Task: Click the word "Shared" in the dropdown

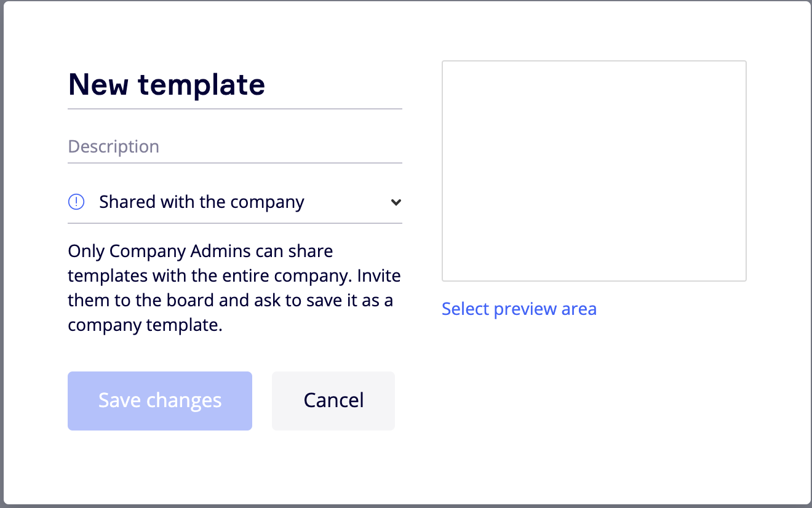Action: click(x=128, y=202)
